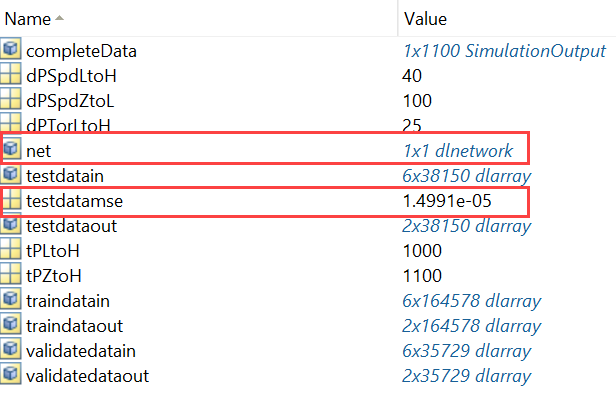
Task: Sort by the Name column header
Action: pyautogui.click(x=28, y=19)
